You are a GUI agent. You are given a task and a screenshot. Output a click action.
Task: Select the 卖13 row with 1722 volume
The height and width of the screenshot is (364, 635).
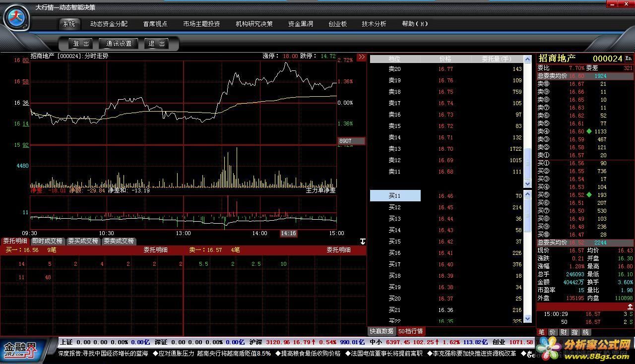coord(446,149)
